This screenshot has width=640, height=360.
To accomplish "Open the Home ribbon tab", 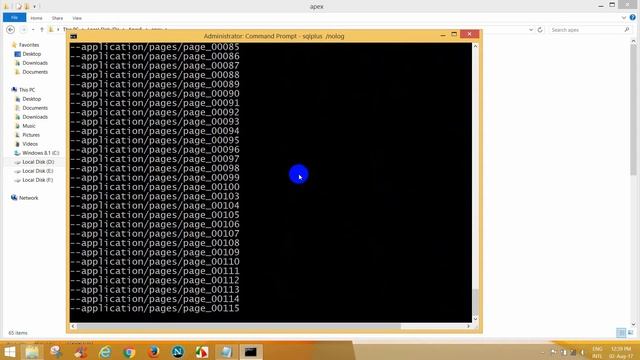I will [x=36, y=18].
